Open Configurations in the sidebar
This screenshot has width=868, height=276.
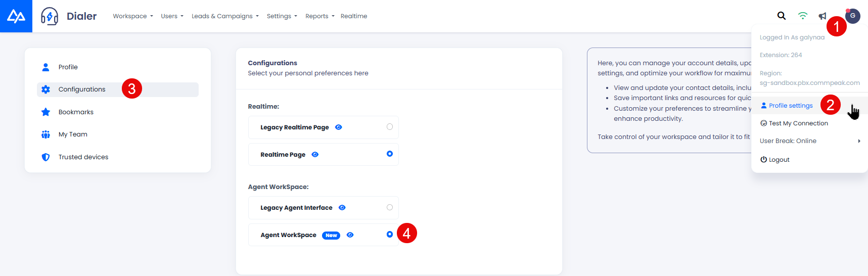(x=118, y=89)
